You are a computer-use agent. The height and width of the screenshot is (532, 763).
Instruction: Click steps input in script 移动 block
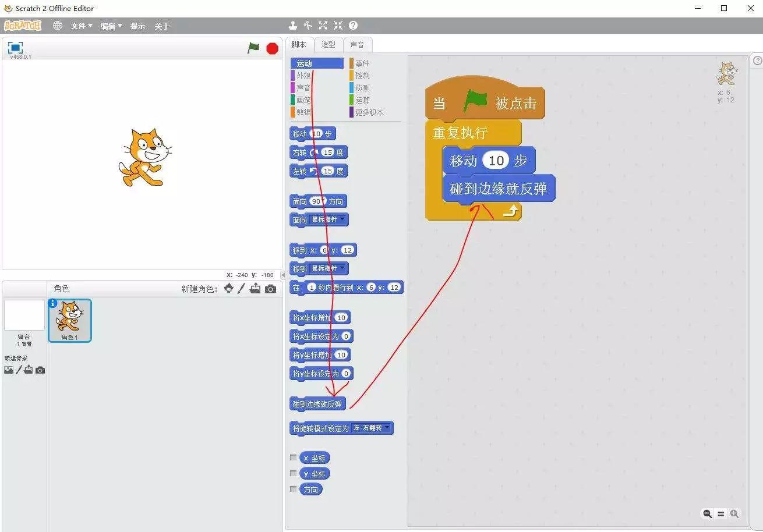[496, 161]
